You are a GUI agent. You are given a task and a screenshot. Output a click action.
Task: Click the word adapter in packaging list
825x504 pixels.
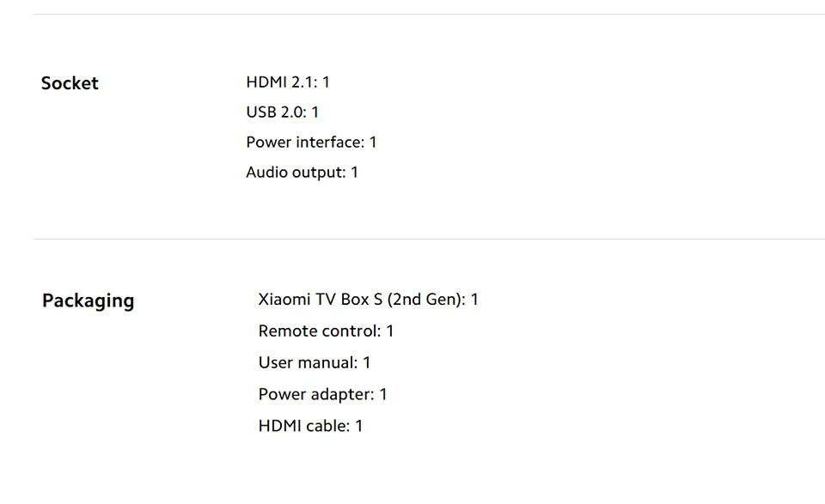pos(347,395)
